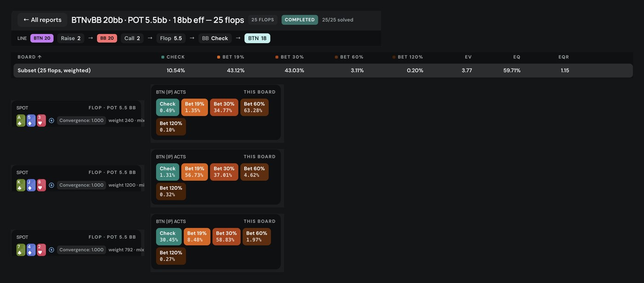Click the BB Check step in the line
Viewport: 644px width, 283px height.
point(215,38)
